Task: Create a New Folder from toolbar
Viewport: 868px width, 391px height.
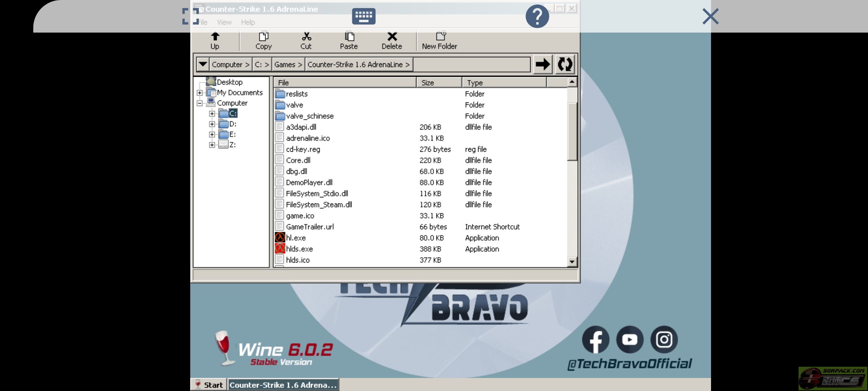Action: point(440,40)
